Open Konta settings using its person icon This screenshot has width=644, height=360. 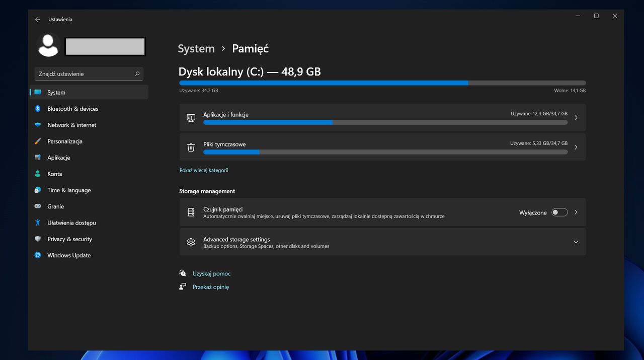pyautogui.click(x=38, y=174)
